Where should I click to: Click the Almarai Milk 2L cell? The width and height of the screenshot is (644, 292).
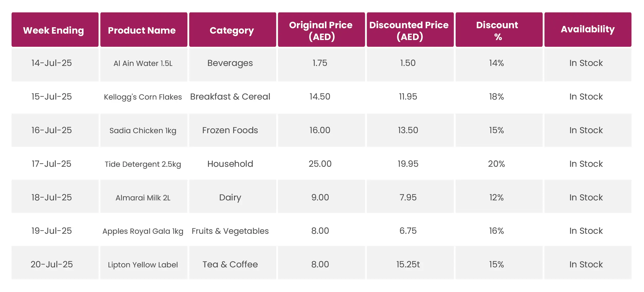pos(143,198)
